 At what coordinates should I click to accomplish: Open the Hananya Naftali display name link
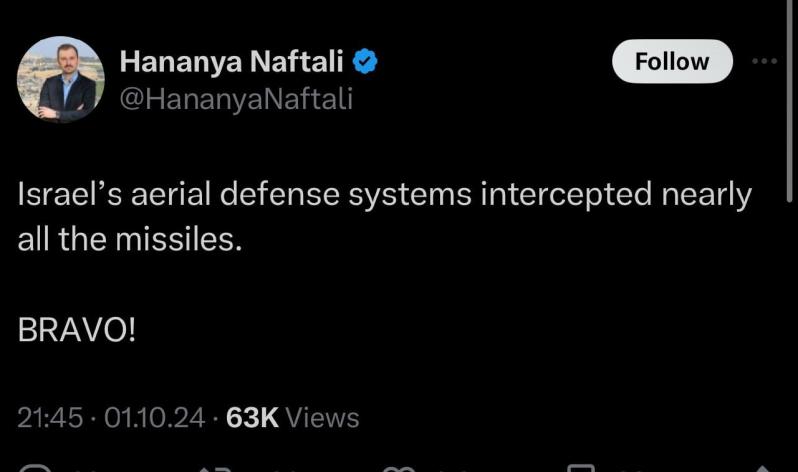point(232,62)
